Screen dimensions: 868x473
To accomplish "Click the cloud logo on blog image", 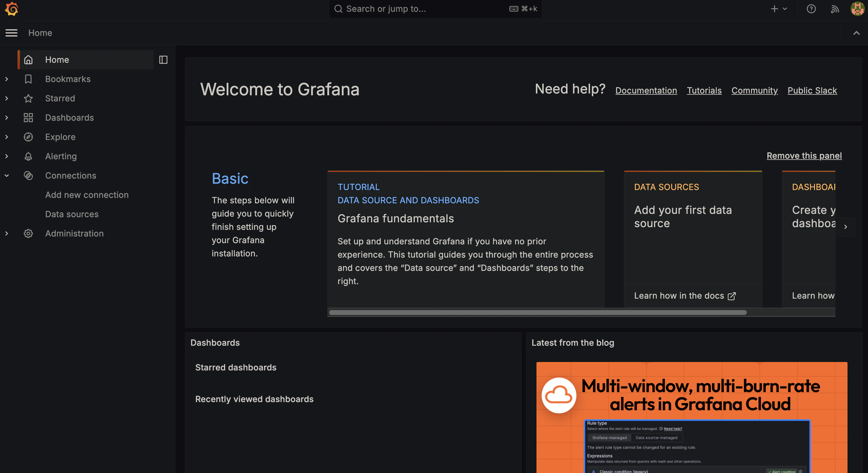I will pos(559,395).
